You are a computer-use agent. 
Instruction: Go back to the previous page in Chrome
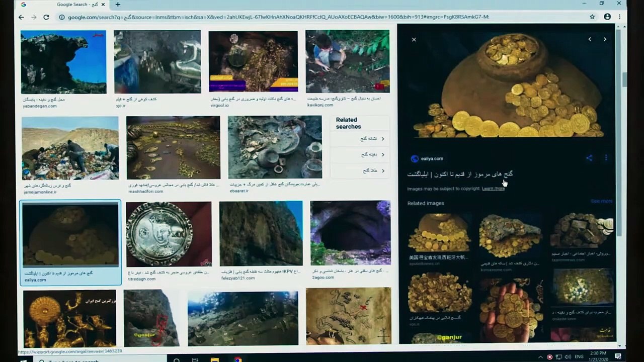pyautogui.click(x=21, y=17)
